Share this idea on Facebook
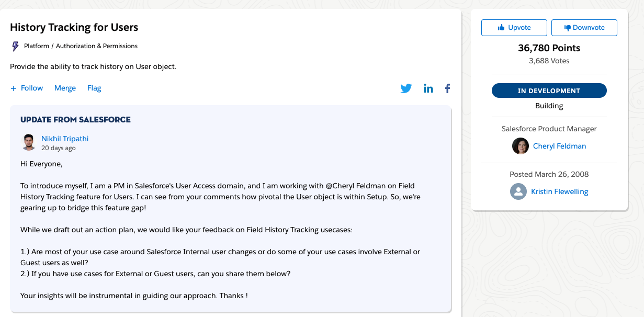 [447, 88]
